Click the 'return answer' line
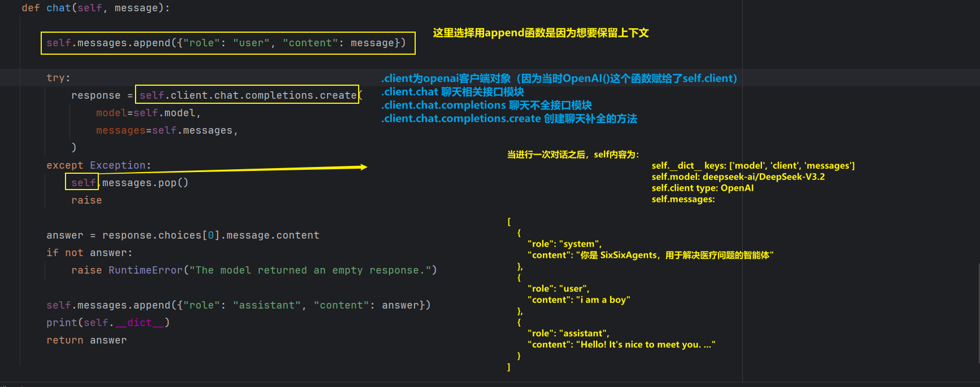 86,340
